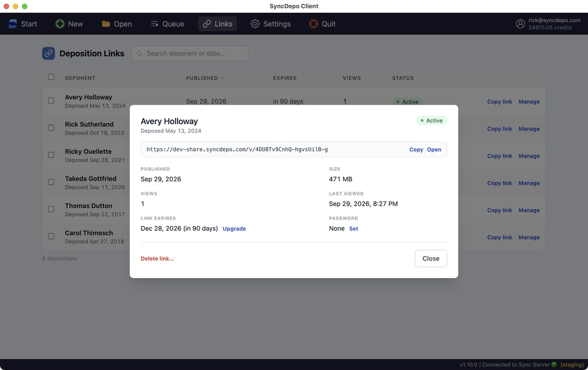
Task: Click Manage for Carol Thimesch
Action: [x=529, y=237]
